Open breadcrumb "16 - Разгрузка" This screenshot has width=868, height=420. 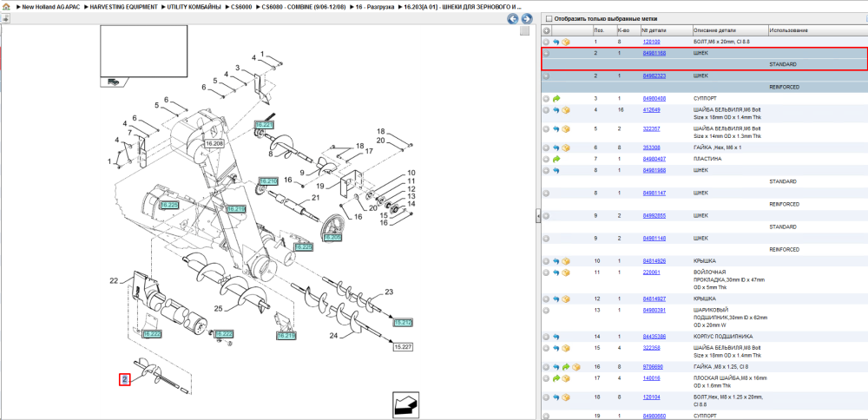375,7
